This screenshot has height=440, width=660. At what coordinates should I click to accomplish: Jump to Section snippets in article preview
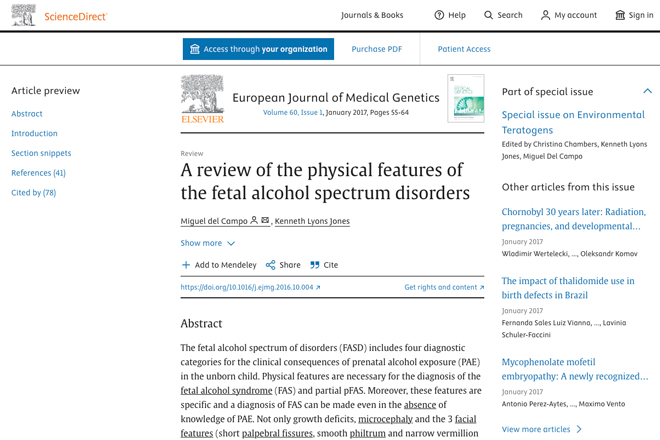pos(41,153)
